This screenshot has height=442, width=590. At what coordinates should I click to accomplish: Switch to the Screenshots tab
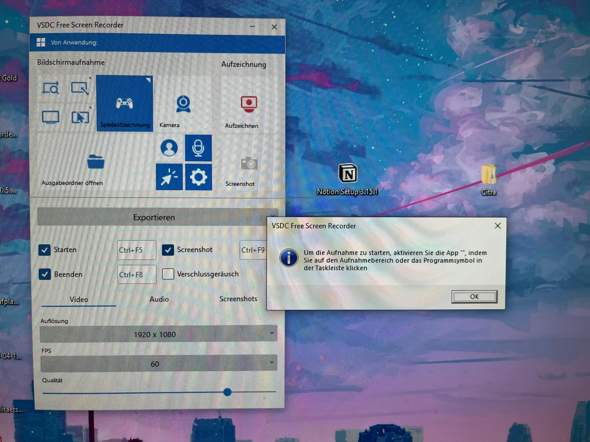click(238, 299)
